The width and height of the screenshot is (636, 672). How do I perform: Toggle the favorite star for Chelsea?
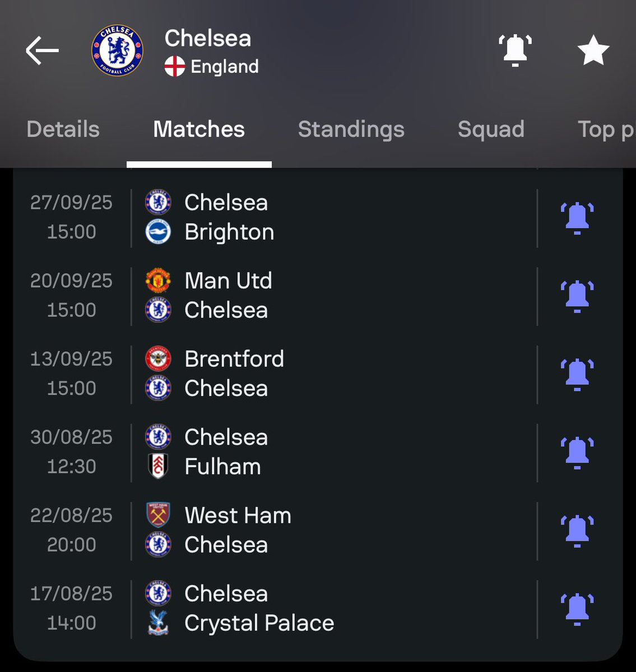pyautogui.click(x=593, y=50)
